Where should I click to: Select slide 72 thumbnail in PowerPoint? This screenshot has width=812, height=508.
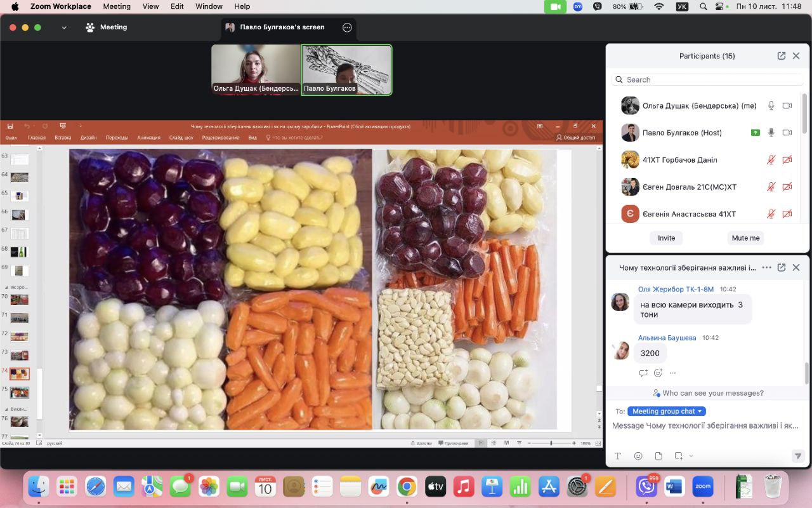(x=20, y=337)
